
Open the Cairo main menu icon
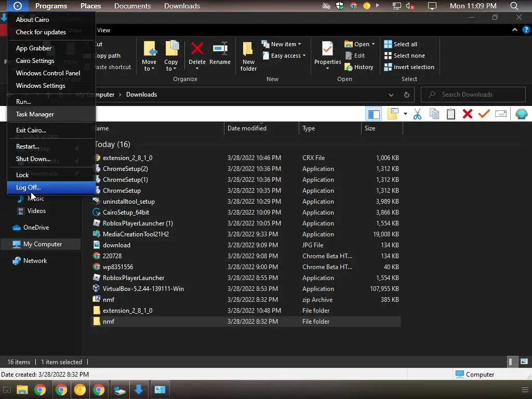point(17,6)
